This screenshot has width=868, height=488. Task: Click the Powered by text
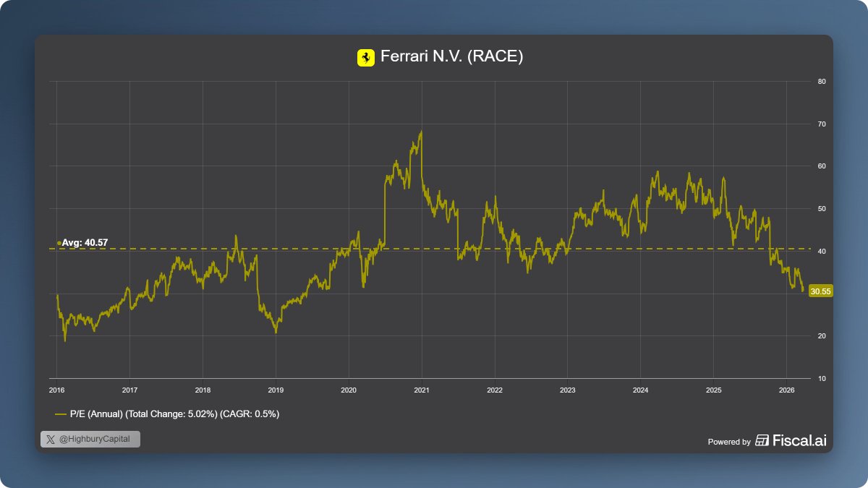(x=728, y=442)
